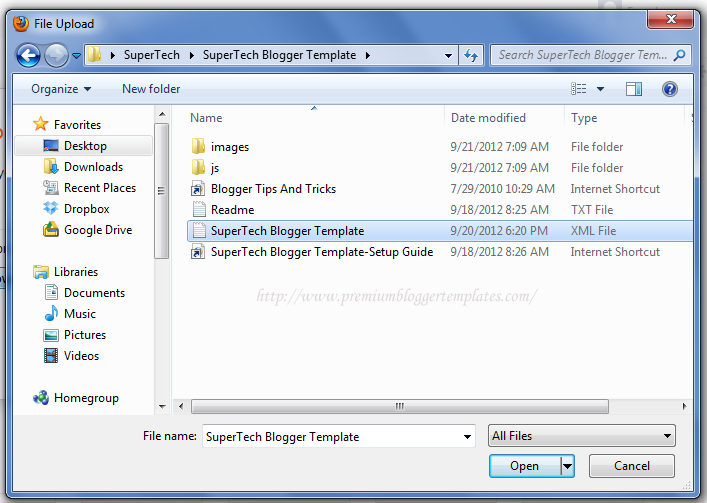Screen dimensions: 707x503
Task: Click the Readme file icon
Action: 199,210
